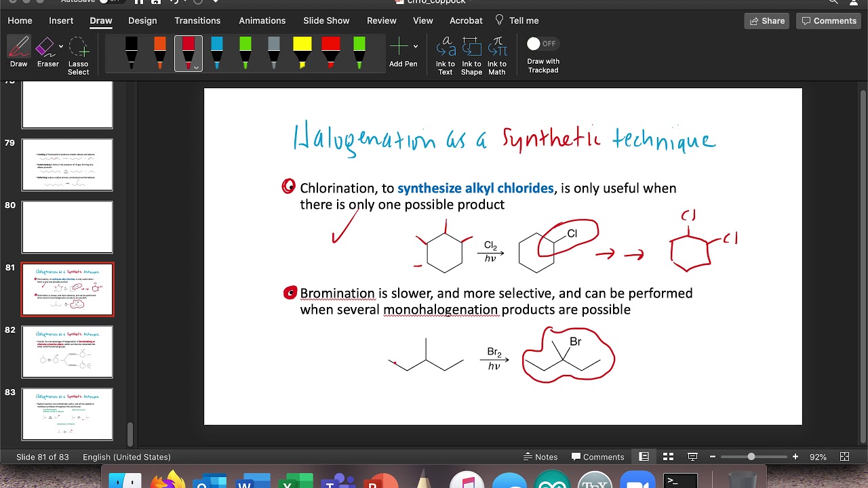
Task: Pick the first green pen after blue
Action: point(245,53)
